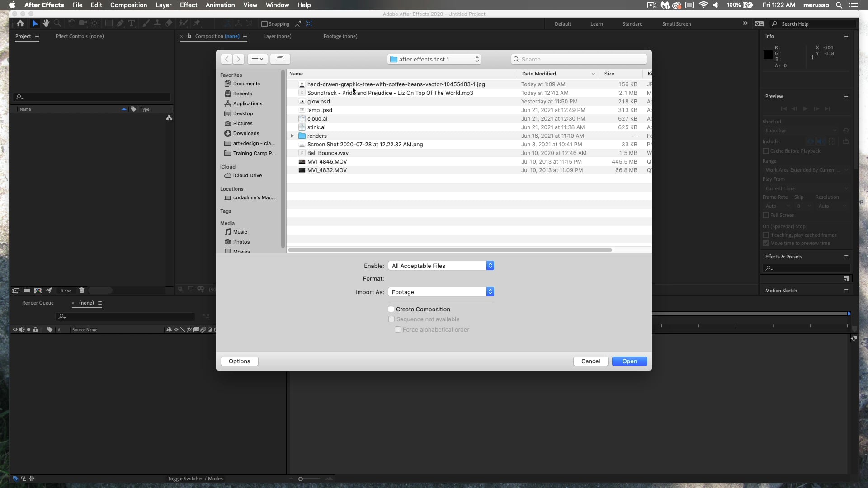The width and height of the screenshot is (868, 488).
Task: Select the Zoom magnifier tool
Action: tap(57, 23)
